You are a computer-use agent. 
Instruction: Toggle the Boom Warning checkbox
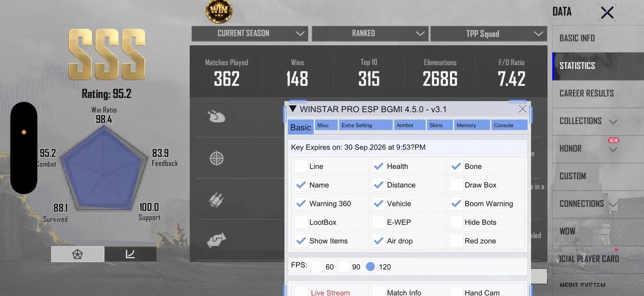click(x=456, y=203)
